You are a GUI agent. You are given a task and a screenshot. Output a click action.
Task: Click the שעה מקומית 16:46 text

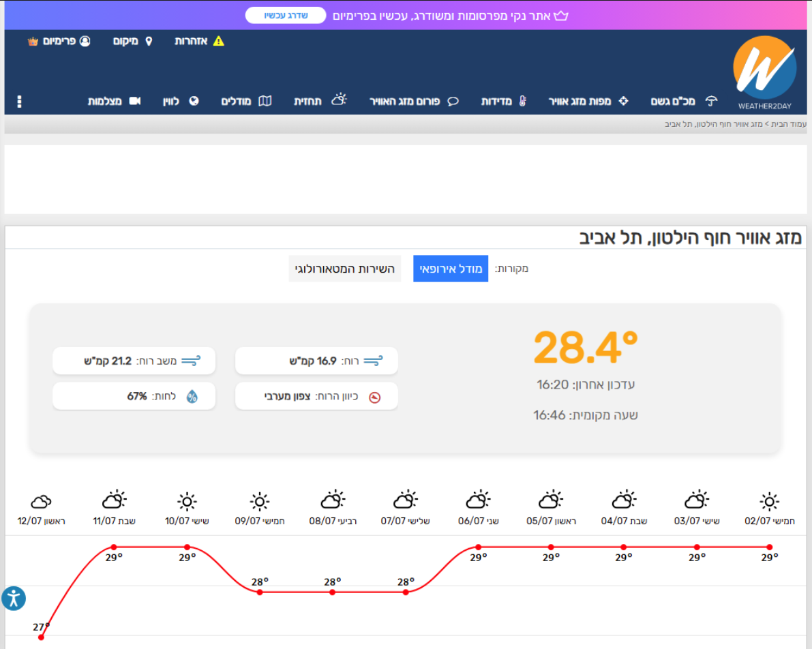coord(586,415)
